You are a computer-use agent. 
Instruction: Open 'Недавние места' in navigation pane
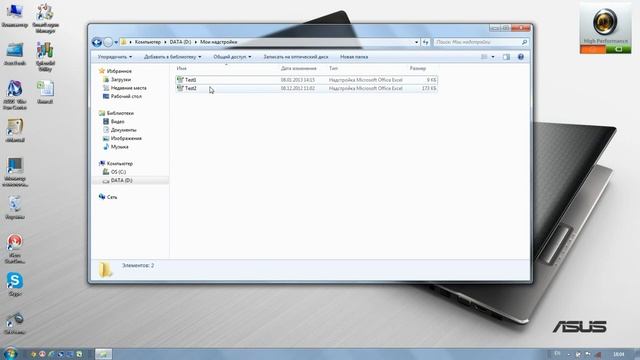point(129,88)
